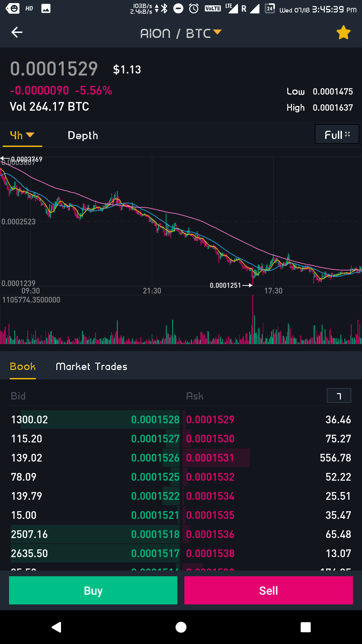This screenshot has height=644, width=362.
Task: Tap the -5.56% change value
Action: [94, 91]
